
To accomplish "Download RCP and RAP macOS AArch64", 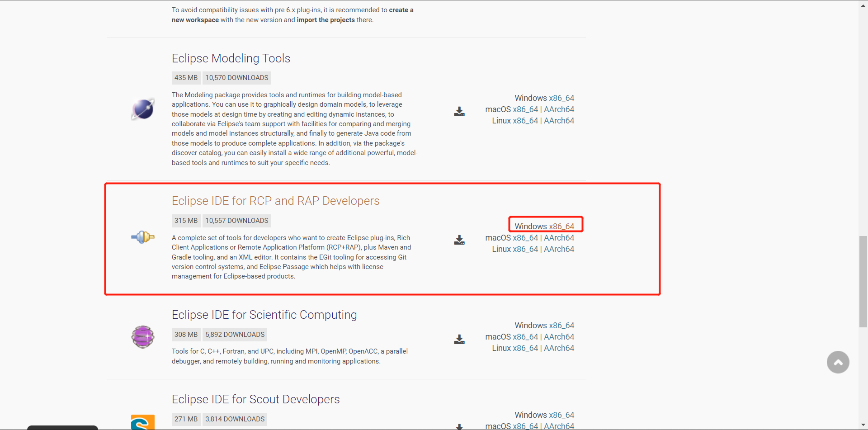I will [559, 238].
